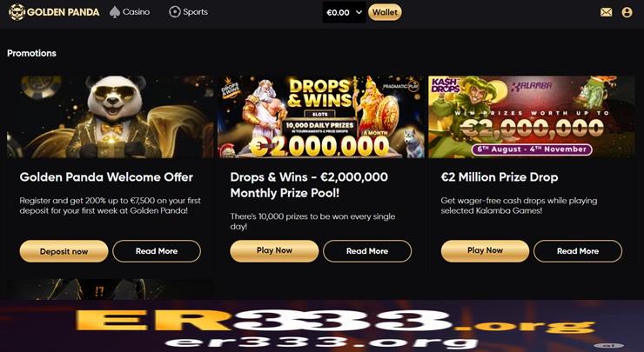Click the Sports ball icon
The width and height of the screenshot is (644, 352).
click(x=175, y=12)
